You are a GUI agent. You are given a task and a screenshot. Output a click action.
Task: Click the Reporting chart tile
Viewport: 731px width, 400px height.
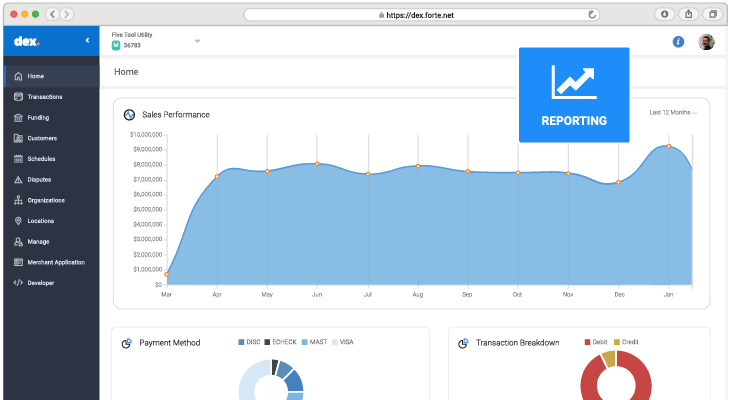(574, 95)
